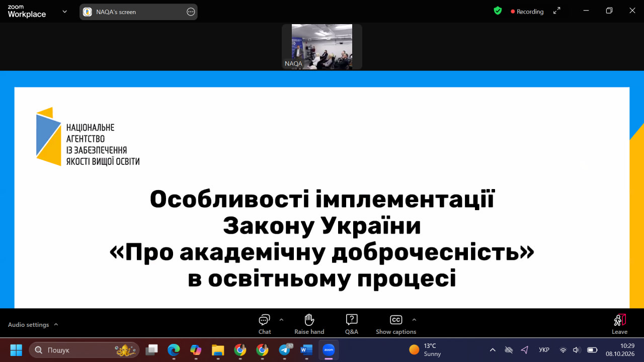Open Copilot from taskbar

196,350
